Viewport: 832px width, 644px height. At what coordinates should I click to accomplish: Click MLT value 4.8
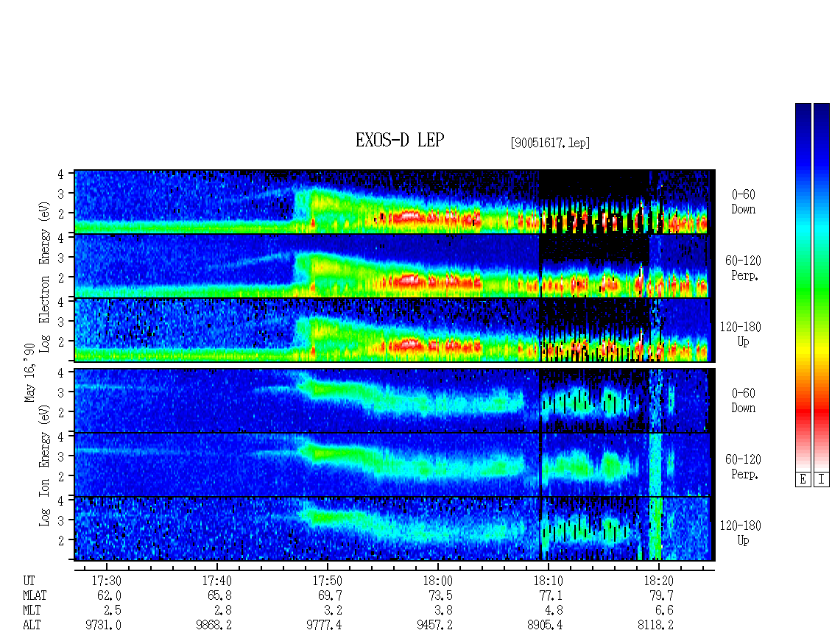(554, 611)
